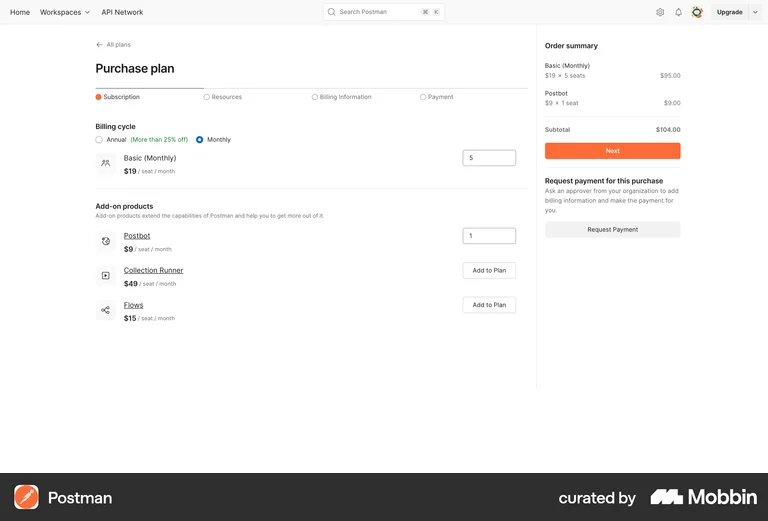Viewport: 768px width, 521px height.
Task: Click the Upgrade button
Action: tap(729, 12)
